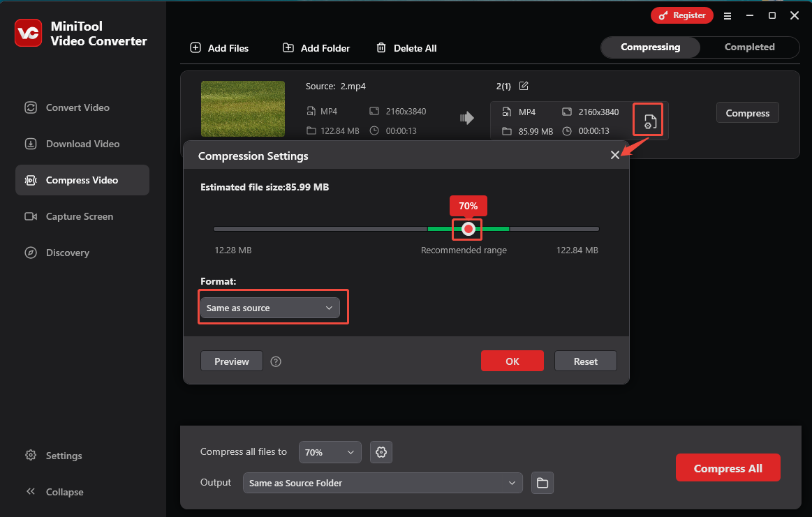Expand the Format Same as source dropdown
Image resolution: width=812 pixels, height=517 pixels.
[270, 308]
